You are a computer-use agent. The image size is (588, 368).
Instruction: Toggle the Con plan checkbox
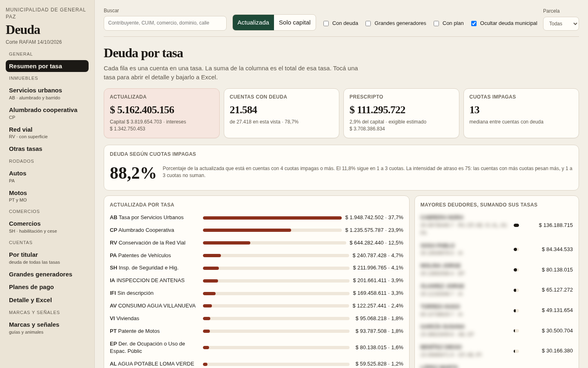tap(436, 23)
